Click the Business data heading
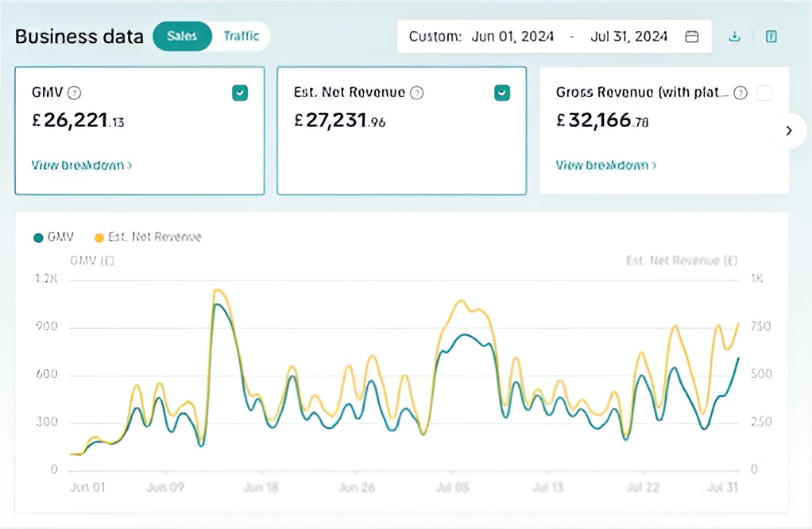Image resolution: width=812 pixels, height=529 pixels. click(79, 37)
